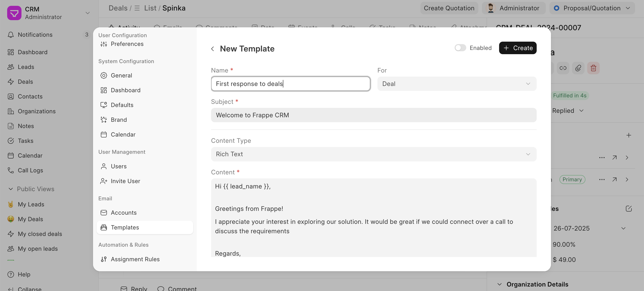Open the Replied status dropdown

click(568, 111)
